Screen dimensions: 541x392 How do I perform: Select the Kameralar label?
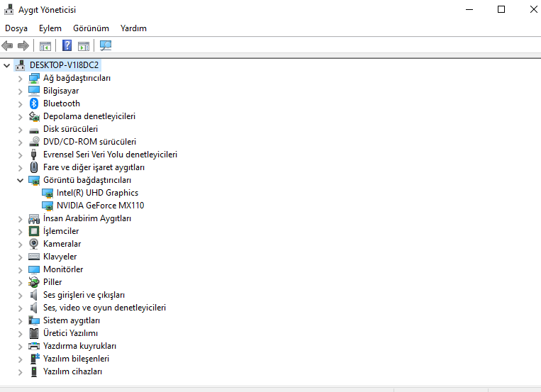(62, 244)
